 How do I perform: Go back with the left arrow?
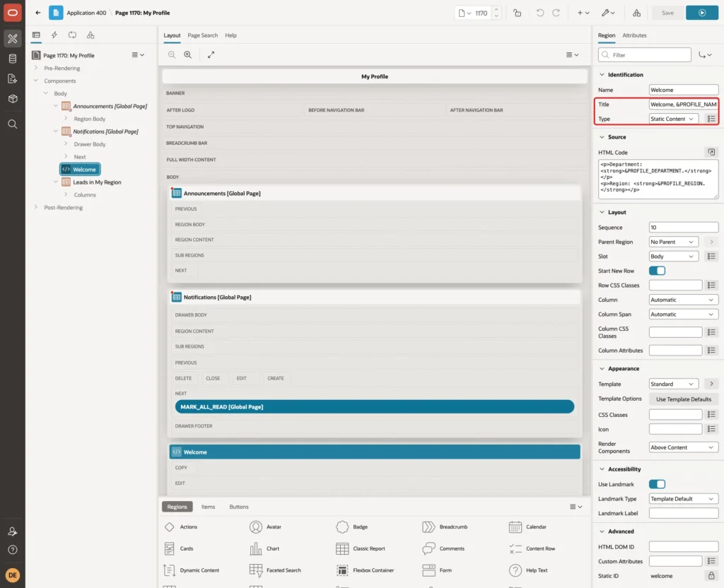coord(38,13)
